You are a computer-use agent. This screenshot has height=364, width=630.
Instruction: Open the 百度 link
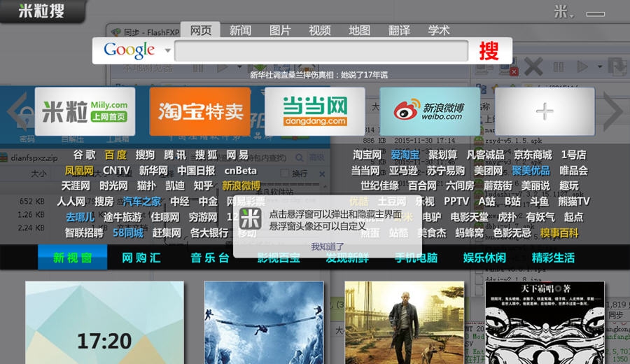click(115, 155)
